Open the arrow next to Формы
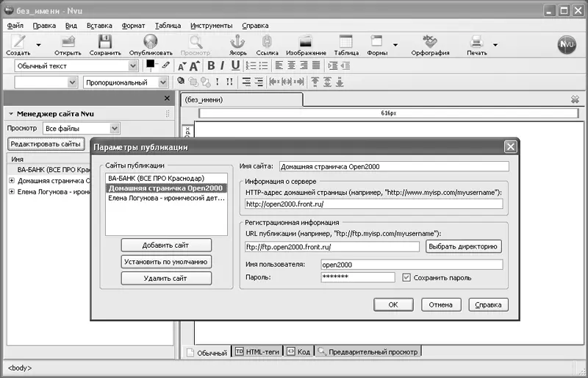This screenshot has height=378, width=588. [395, 45]
